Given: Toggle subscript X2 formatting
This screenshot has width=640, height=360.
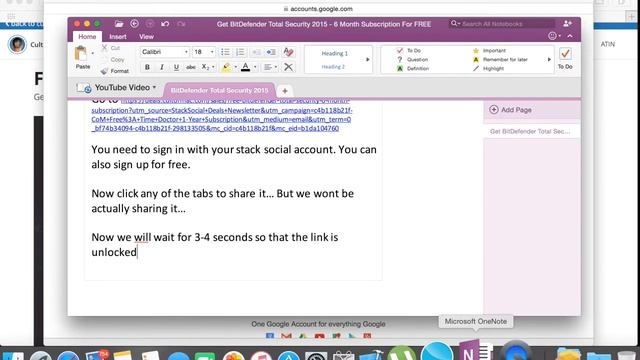Looking at the screenshot, I should [x=205, y=67].
